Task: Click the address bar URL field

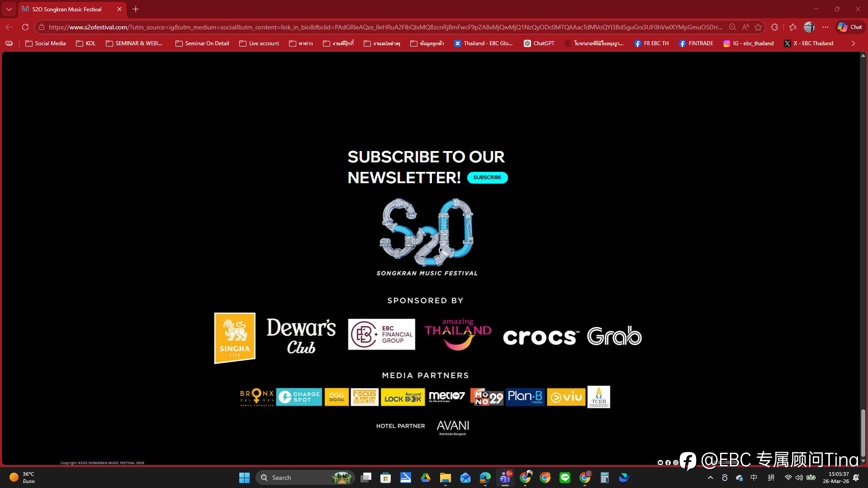Action: (385, 27)
